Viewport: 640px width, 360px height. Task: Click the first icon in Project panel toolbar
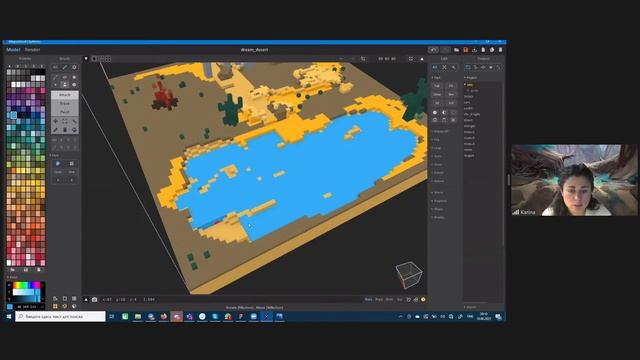point(468,67)
